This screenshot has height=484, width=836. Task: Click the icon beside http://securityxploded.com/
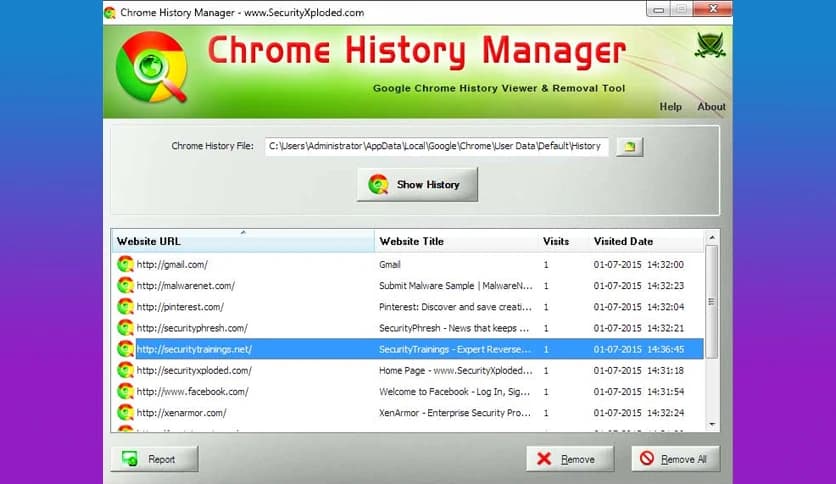tap(125, 370)
